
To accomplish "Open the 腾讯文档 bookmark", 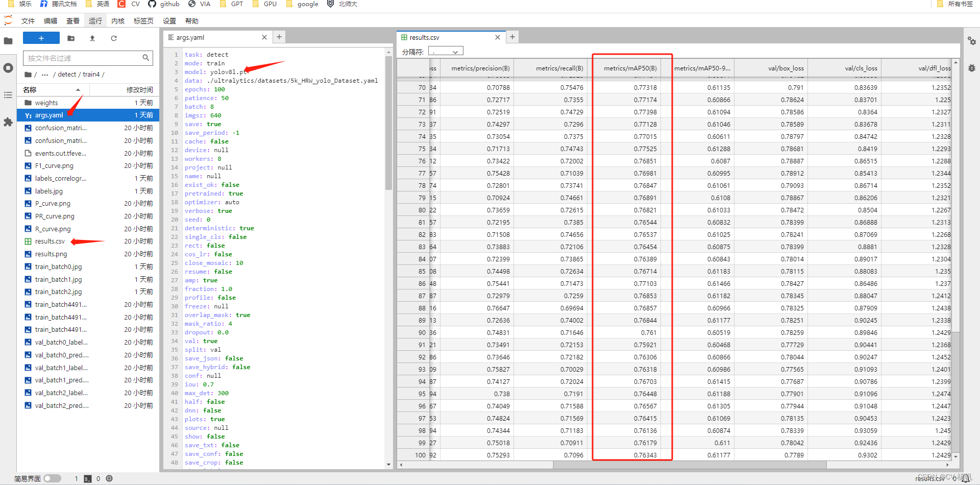I will 58,4.
